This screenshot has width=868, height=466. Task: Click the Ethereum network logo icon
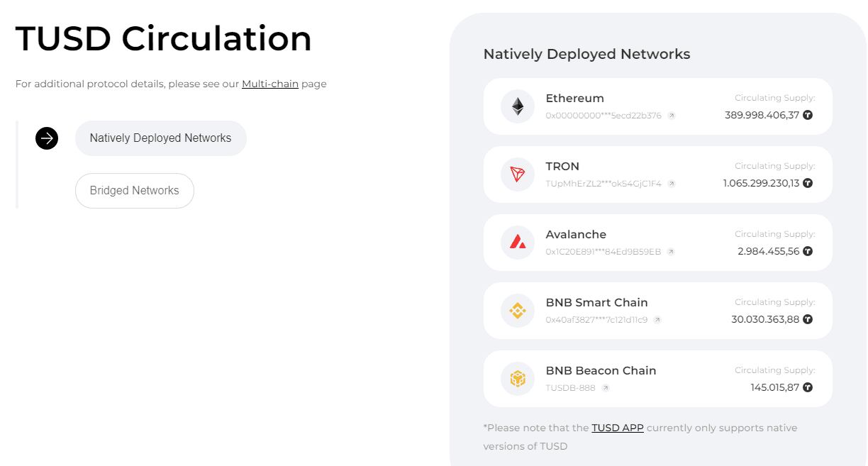point(517,106)
